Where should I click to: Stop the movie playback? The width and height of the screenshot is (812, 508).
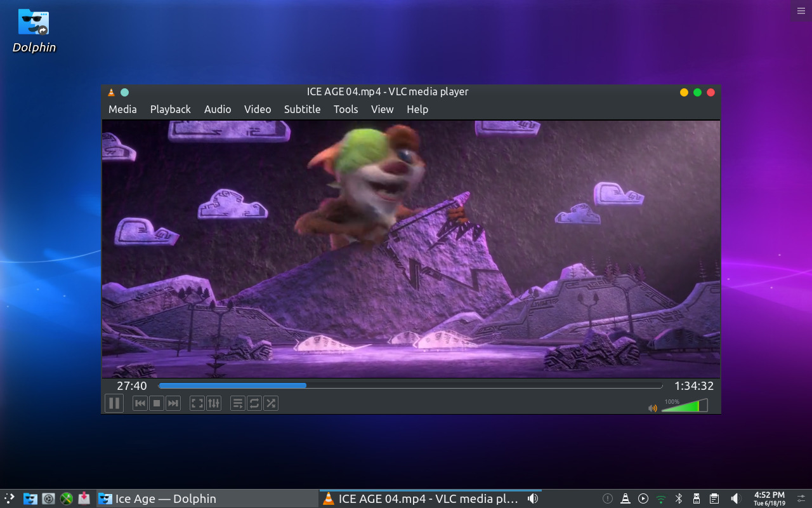157,403
